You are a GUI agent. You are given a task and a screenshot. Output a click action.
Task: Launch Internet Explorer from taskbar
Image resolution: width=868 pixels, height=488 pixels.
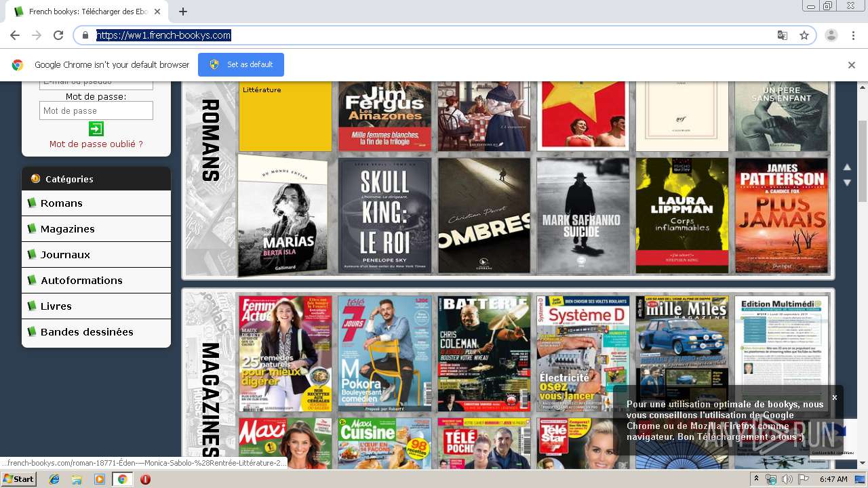(54, 479)
